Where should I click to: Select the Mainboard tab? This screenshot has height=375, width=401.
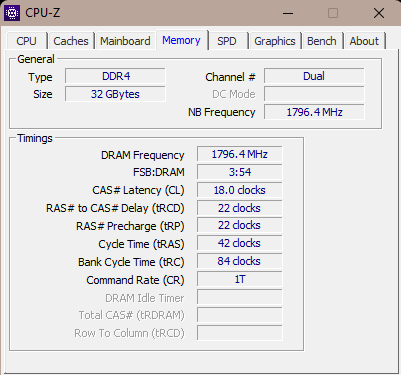125,41
